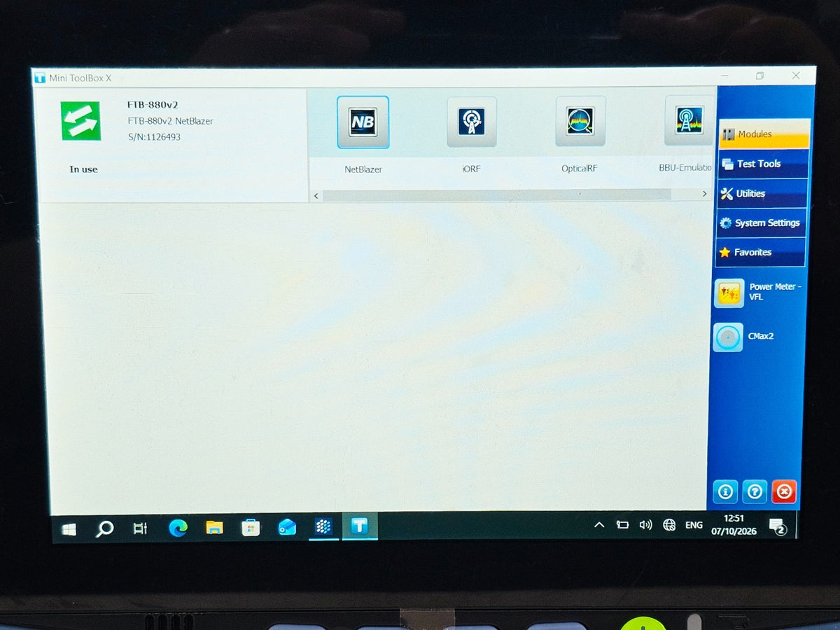The image size is (840, 630).
Task: Launch the NetBlazer application icon
Action: pos(363,122)
